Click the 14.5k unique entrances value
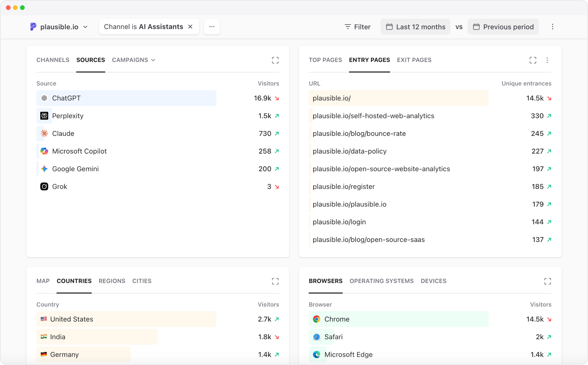Image resolution: width=588 pixels, height=365 pixels. point(535,98)
